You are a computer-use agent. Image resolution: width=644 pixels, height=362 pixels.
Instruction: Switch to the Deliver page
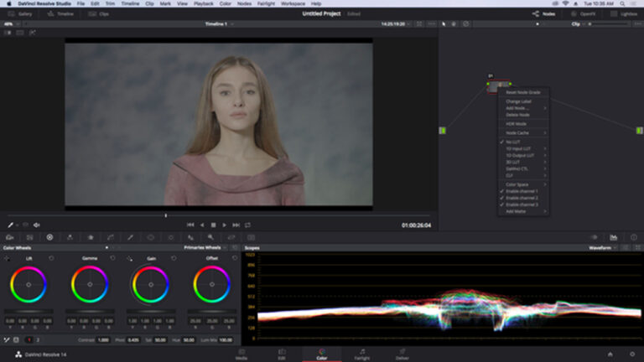[x=402, y=354]
